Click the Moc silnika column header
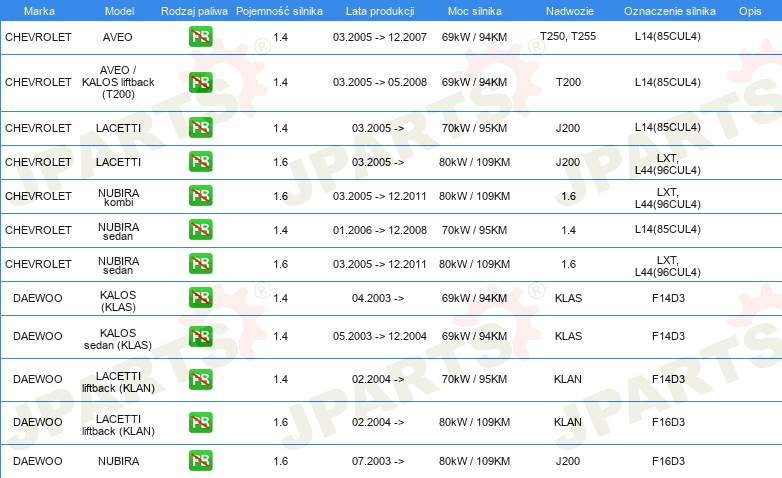Viewport: 782px width, 478px height. tap(475, 11)
